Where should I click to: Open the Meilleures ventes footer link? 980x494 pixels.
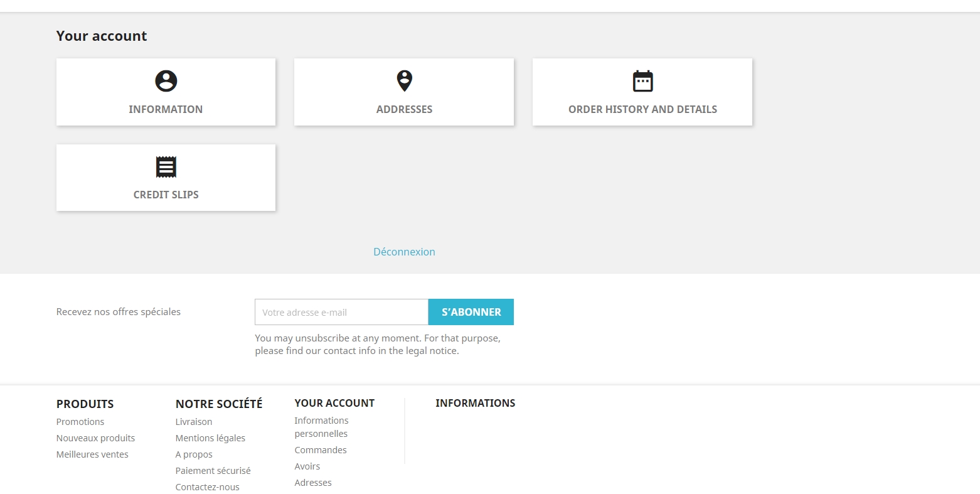point(92,454)
